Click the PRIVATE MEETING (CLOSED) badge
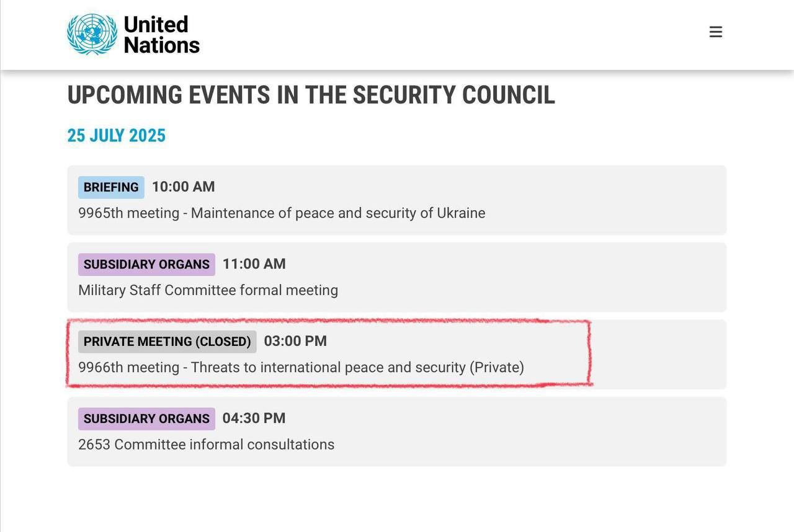 tap(167, 342)
